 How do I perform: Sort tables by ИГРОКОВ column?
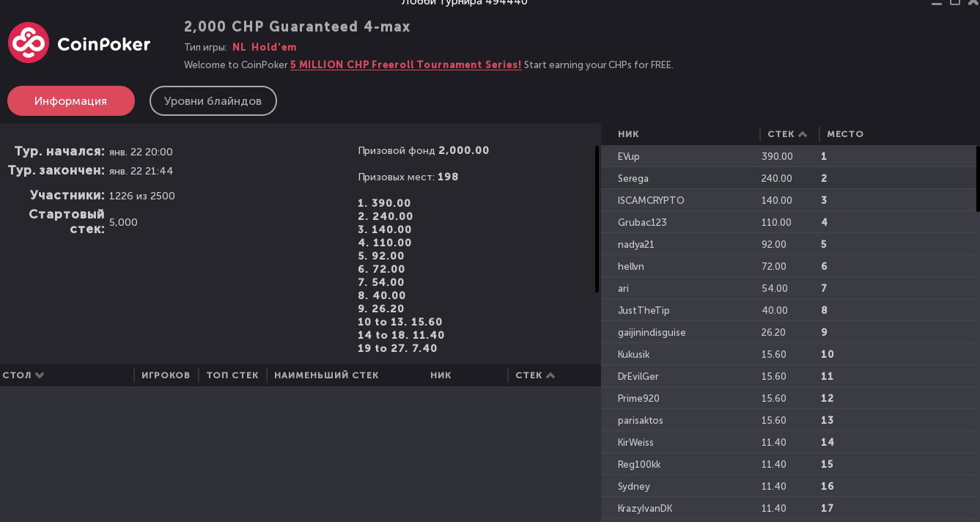[x=166, y=375]
